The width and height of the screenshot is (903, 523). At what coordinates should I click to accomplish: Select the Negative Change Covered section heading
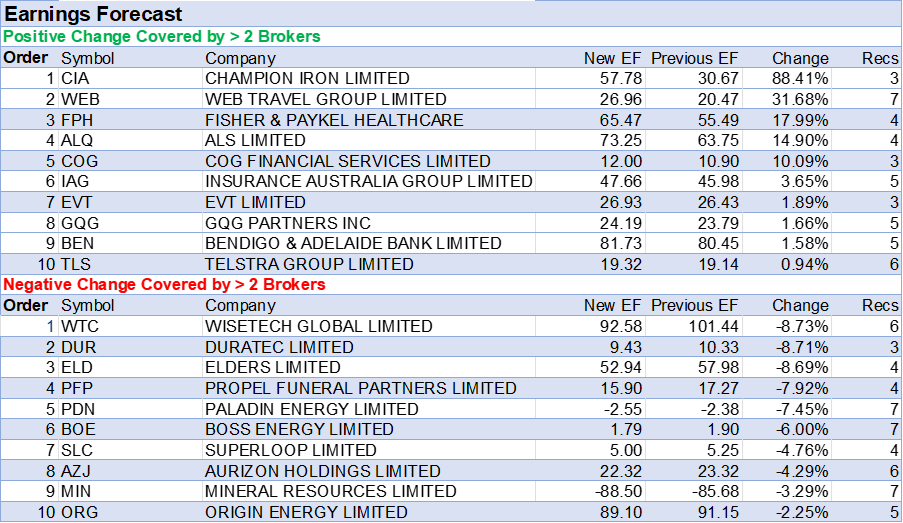tap(165, 285)
